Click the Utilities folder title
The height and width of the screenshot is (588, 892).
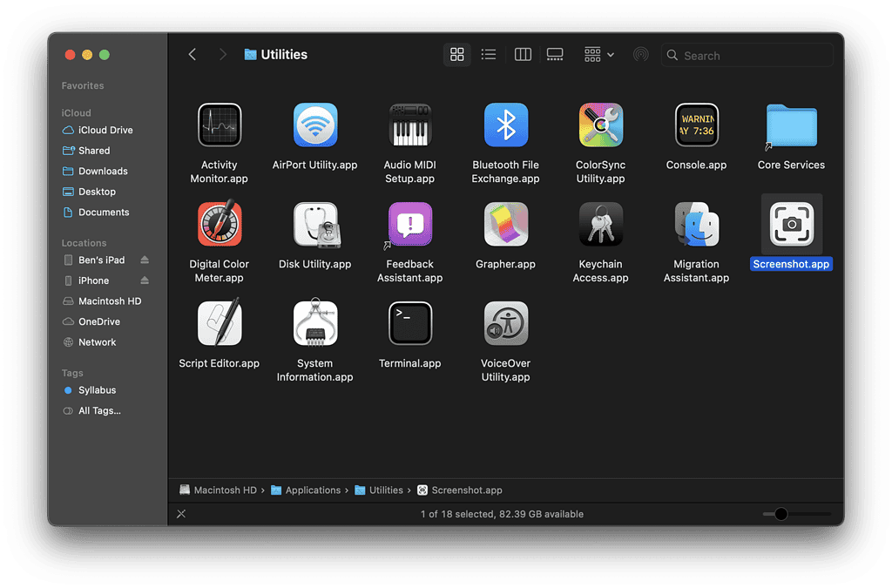pos(276,55)
